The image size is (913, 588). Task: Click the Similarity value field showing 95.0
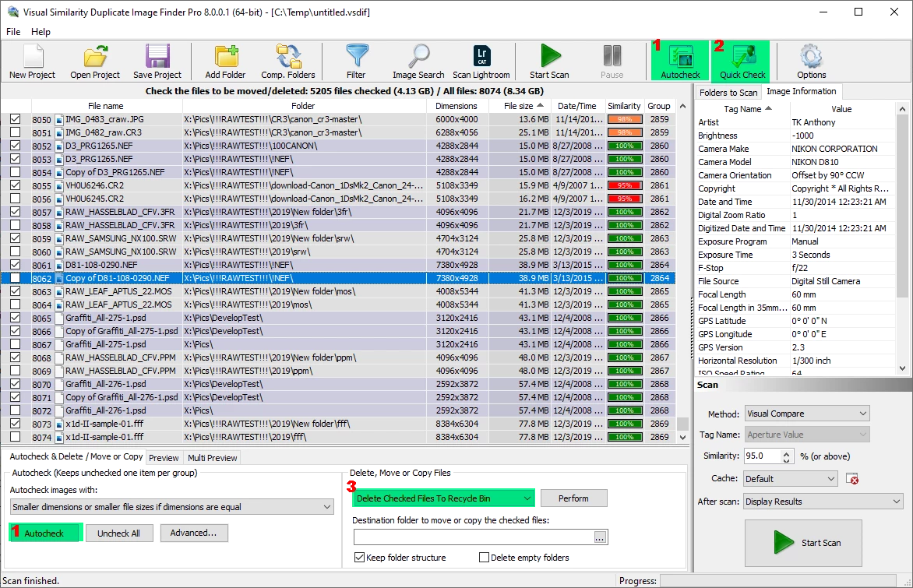[762, 456]
